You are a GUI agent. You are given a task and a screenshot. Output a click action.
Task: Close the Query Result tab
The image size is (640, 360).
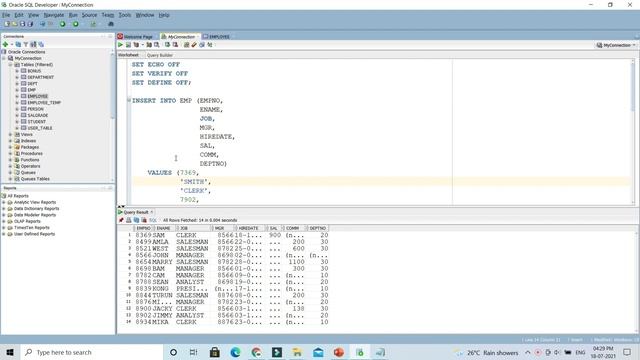[x=152, y=212]
